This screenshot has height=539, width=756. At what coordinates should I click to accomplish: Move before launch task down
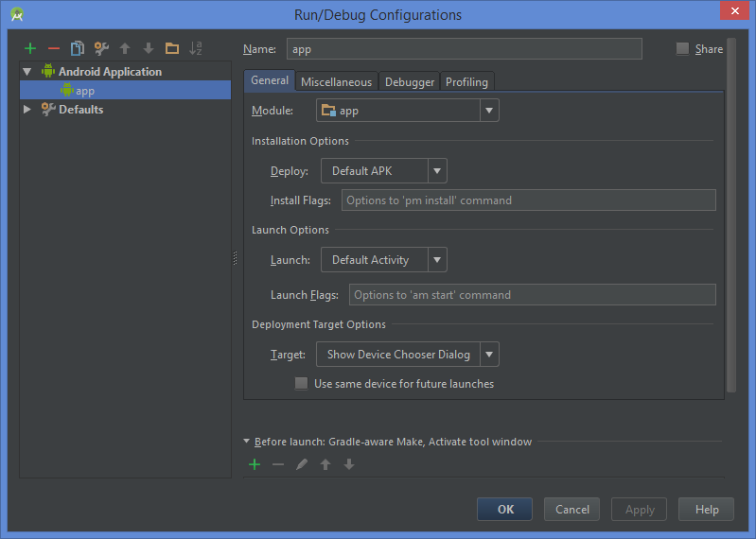349,464
